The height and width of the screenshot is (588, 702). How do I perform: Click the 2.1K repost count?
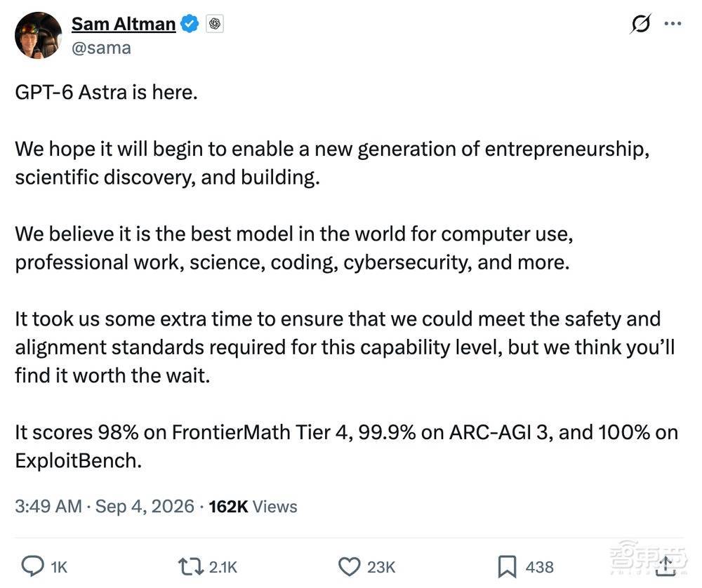(223, 568)
